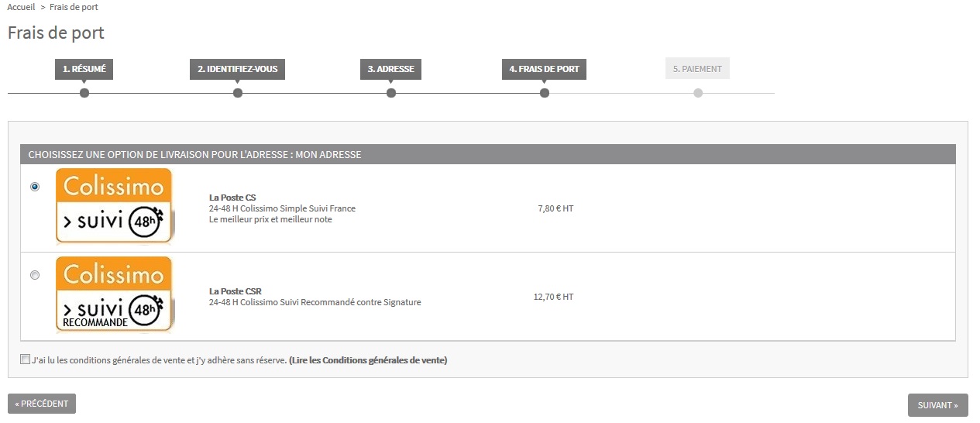Click the Adresse step progress dot

(x=391, y=93)
